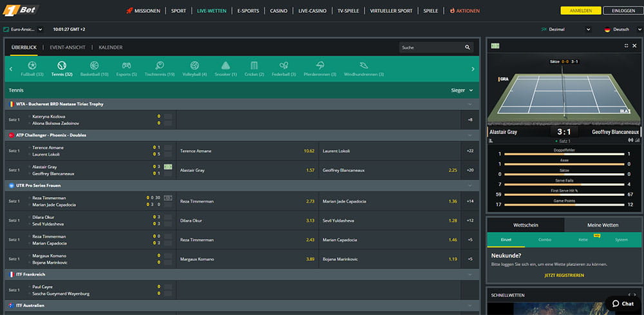This screenshot has height=315, width=644.
Task: Select the Cricket wicket icon
Action: coord(254,65)
